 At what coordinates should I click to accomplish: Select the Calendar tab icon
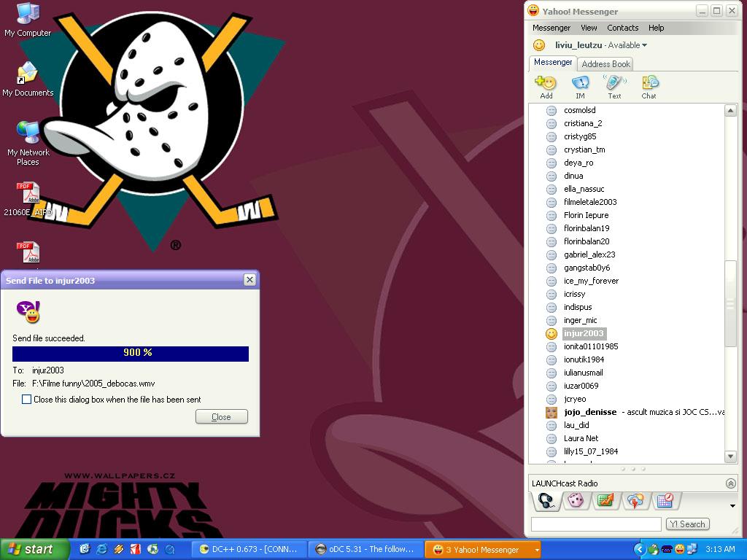tap(665, 501)
